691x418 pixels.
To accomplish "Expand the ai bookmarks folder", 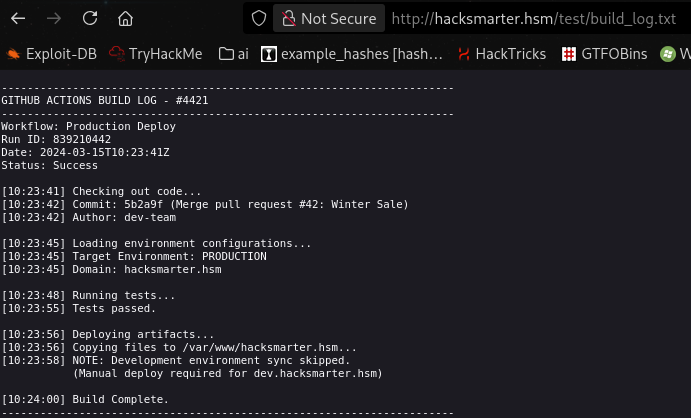I will pyautogui.click(x=234, y=54).
